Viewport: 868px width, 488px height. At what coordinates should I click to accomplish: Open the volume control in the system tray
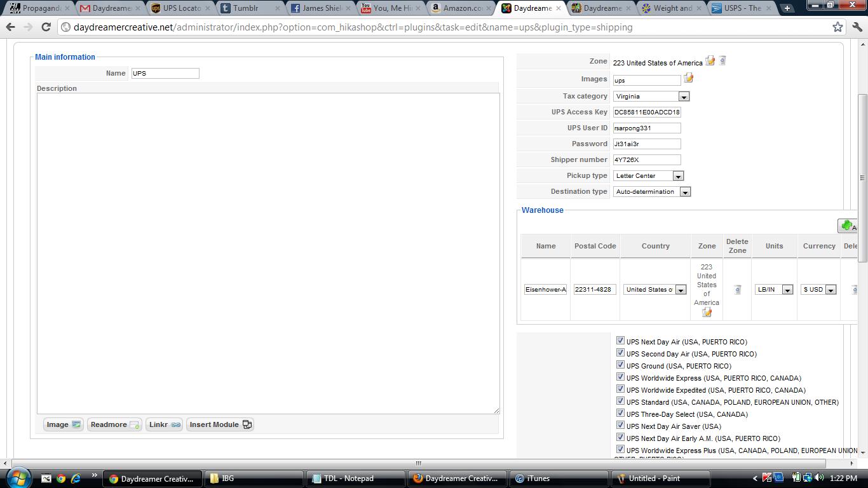(x=820, y=478)
